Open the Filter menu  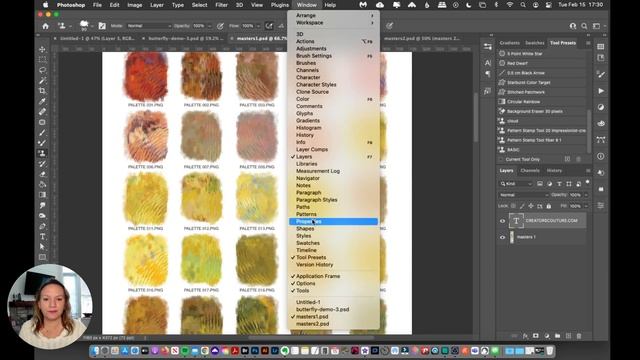tap(221, 5)
